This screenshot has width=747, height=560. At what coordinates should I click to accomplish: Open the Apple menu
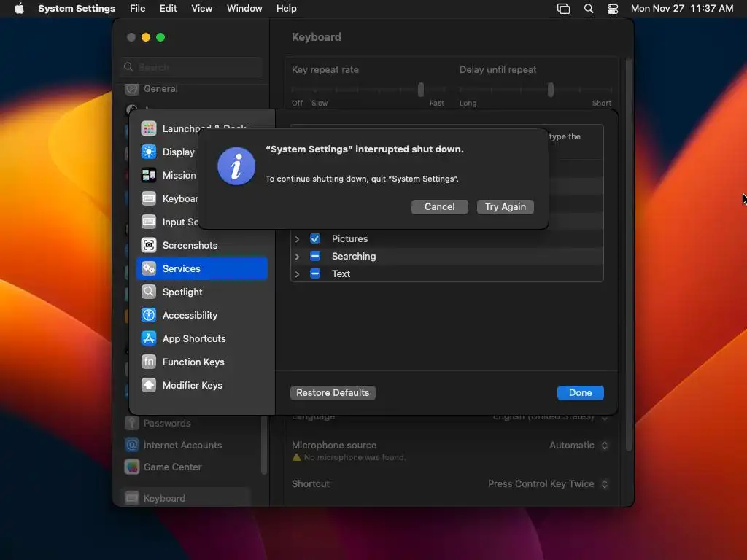[19, 8]
